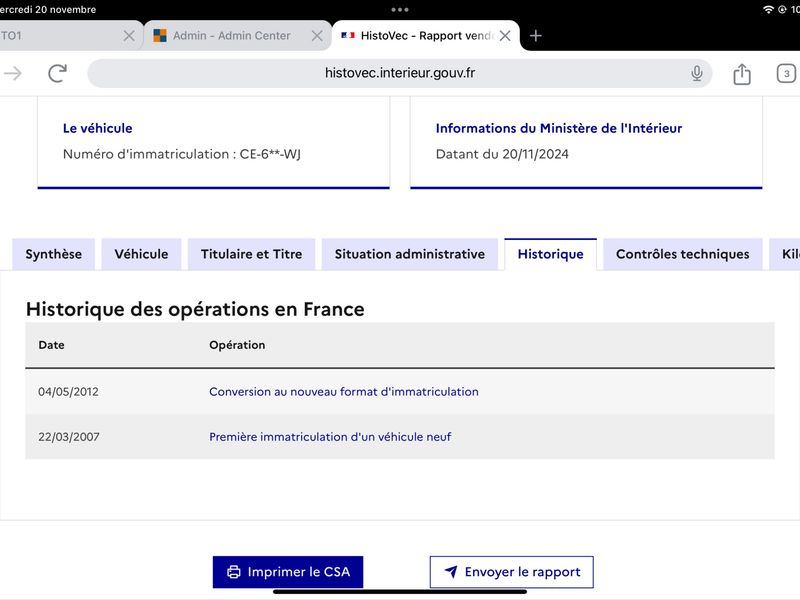The height and width of the screenshot is (600, 800).
Task: Reload the page with the refresh icon
Action: [x=57, y=73]
